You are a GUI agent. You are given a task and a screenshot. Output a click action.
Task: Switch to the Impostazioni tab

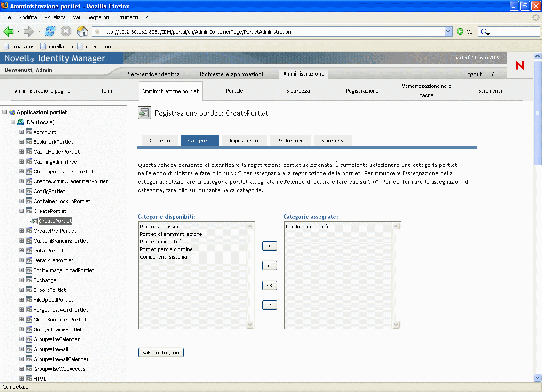[244, 141]
